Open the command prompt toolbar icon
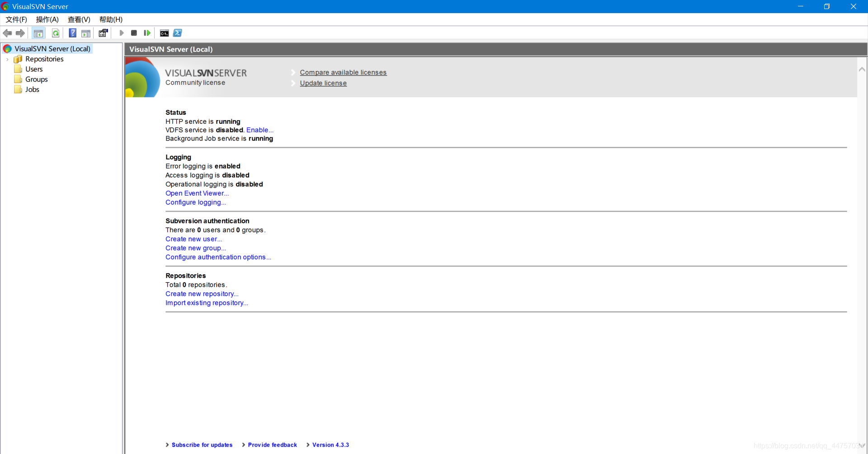 [x=165, y=33]
